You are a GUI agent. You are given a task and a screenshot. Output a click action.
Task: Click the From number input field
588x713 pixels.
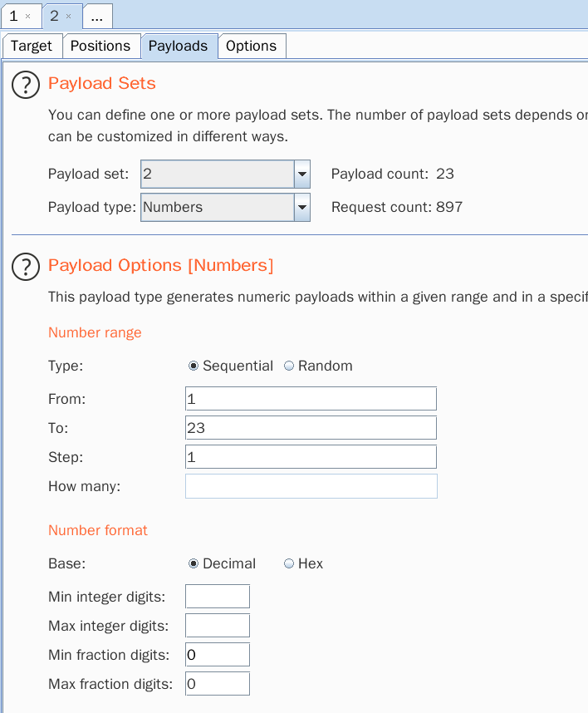[x=311, y=399]
